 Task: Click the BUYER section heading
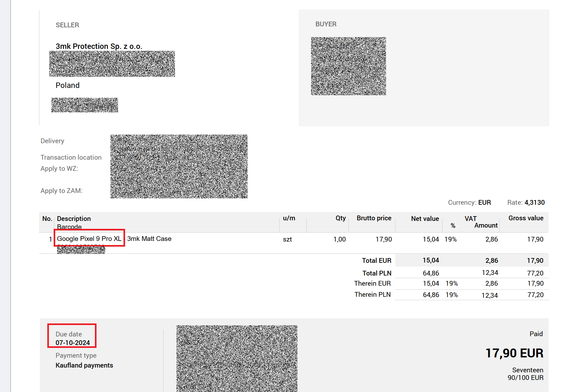tap(326, 24)
